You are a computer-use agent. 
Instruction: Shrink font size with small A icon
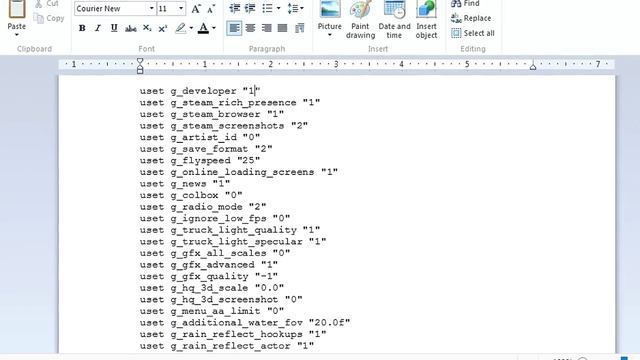point(211,9)
